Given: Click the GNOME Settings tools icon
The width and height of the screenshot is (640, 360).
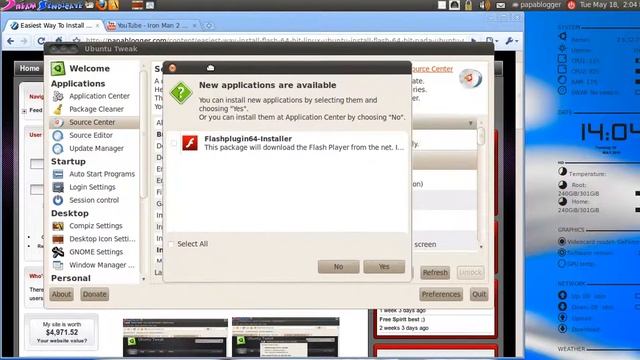Looking at the screenshot, I should point(58,252).
